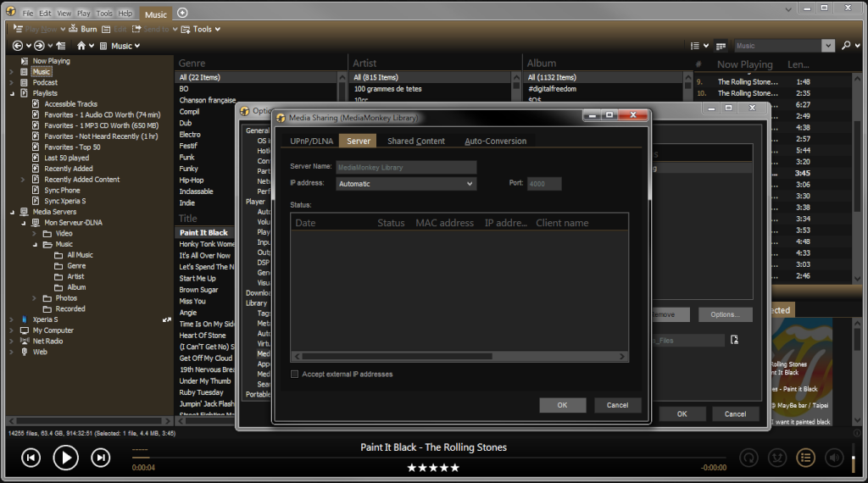Screen dimensions: 868x483
Task: Adjust the vertical volume slider
Action: click(853, 458)
